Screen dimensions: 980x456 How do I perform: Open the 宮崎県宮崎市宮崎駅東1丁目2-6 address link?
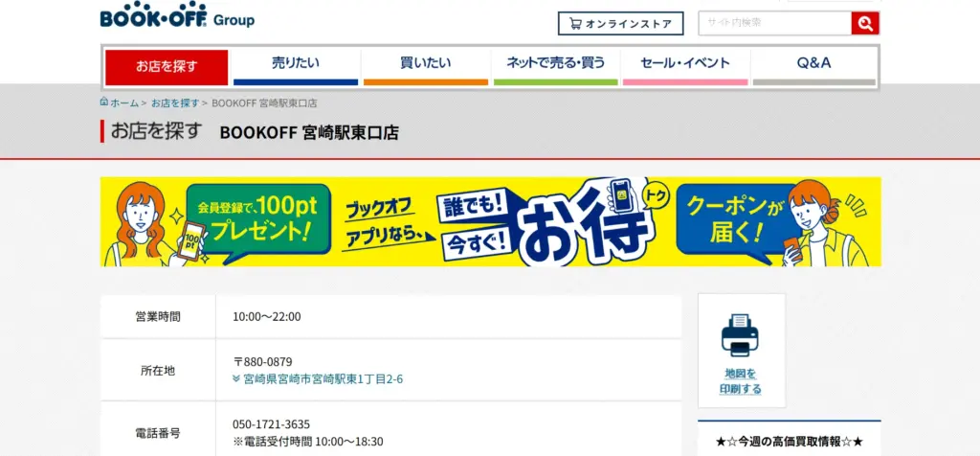click(x=323, y=379)
